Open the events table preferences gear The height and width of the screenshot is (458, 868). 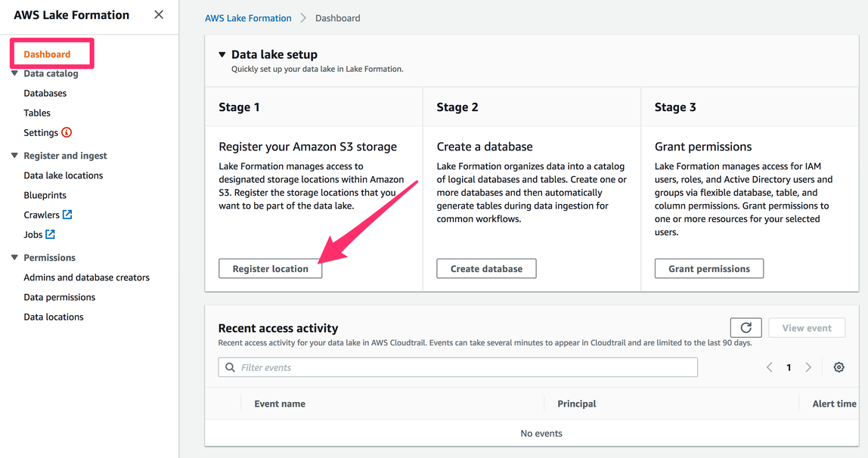pos(839,367)
